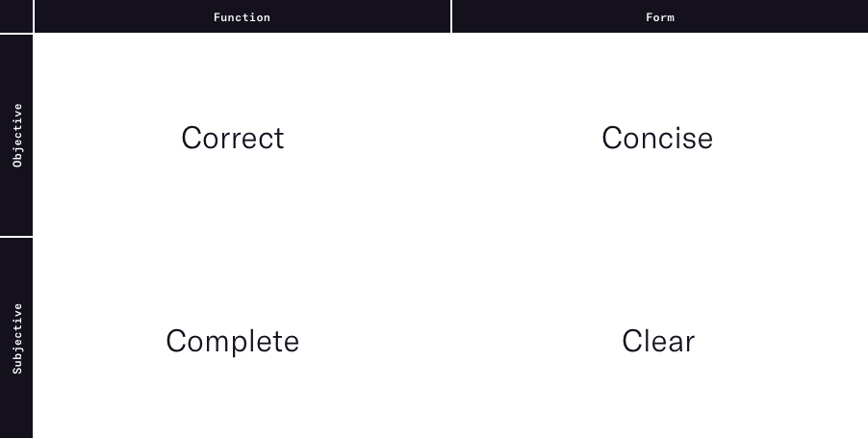Select the Subjective row header
868x439 pixels.
pos(16,338)
